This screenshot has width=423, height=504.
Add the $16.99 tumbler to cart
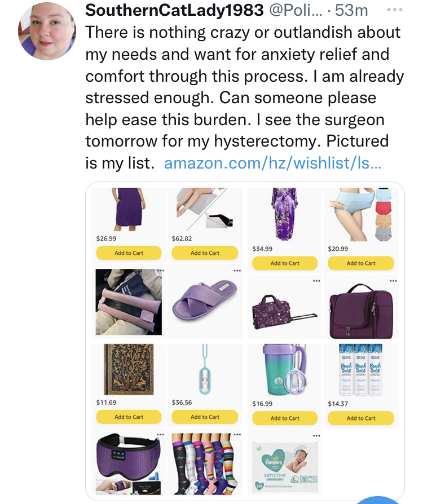click(285, 418)
